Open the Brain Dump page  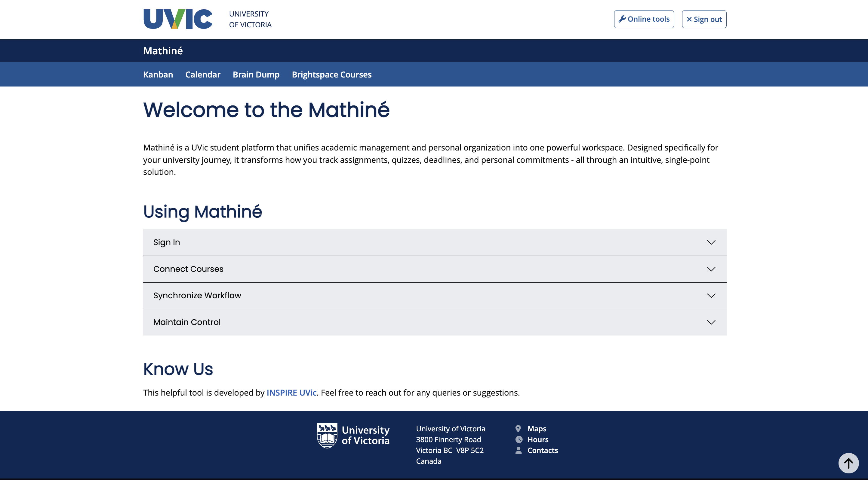pyautogui.click(x=256, y=74)
